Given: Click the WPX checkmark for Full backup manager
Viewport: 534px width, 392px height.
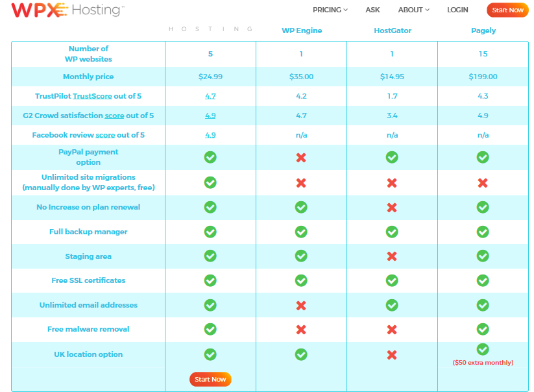Looking at the screenshot, I should [210, 232].
